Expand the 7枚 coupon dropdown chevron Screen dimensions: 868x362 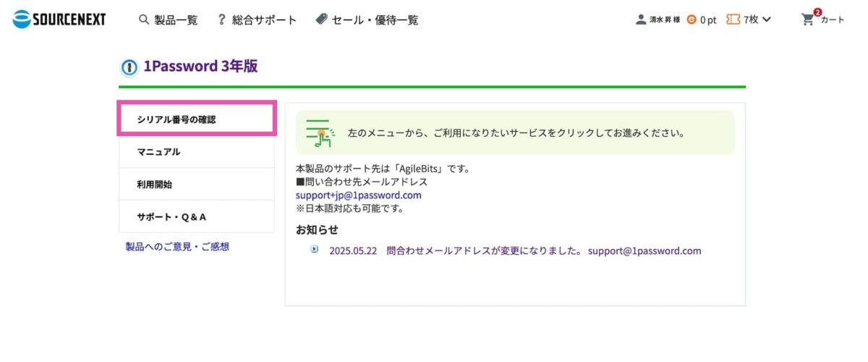pyautogui.click(x=767, y=20)
